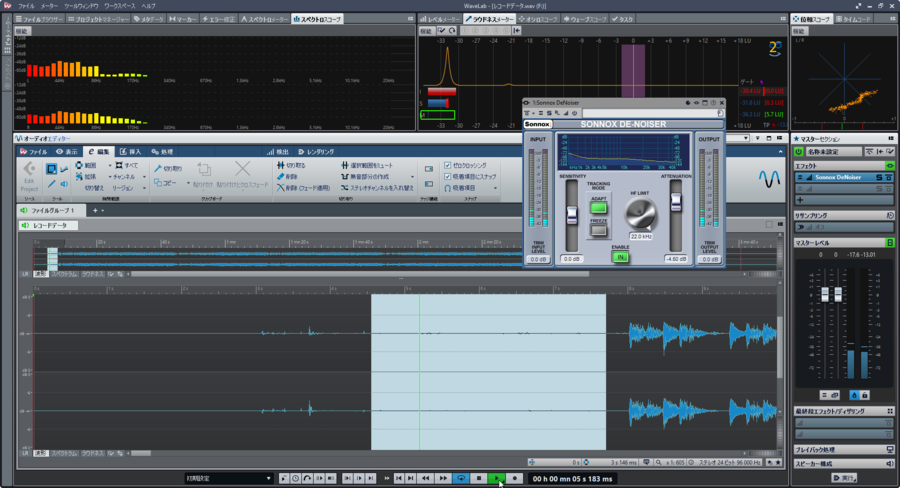The height and width of the screenshot is (488, 900).
Task: Click the 削除 eraser icon
Action: (x=281, y=176)
